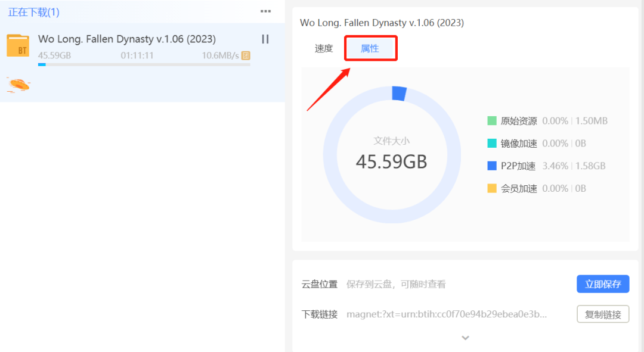Screen dimensions: 644x352
Task: Click the blue segment on the donut chart
Action: (x=399, y=93)
